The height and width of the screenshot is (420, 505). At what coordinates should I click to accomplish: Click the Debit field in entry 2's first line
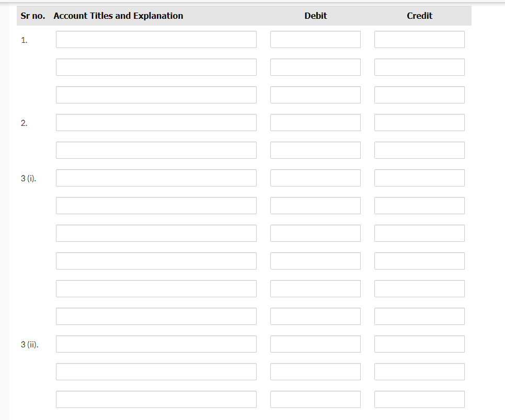(315, 123)
